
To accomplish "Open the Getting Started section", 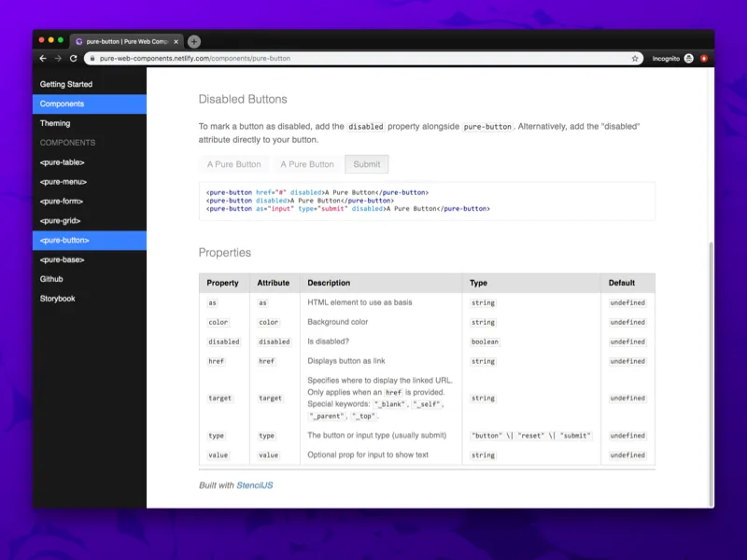I will (69, 84).
